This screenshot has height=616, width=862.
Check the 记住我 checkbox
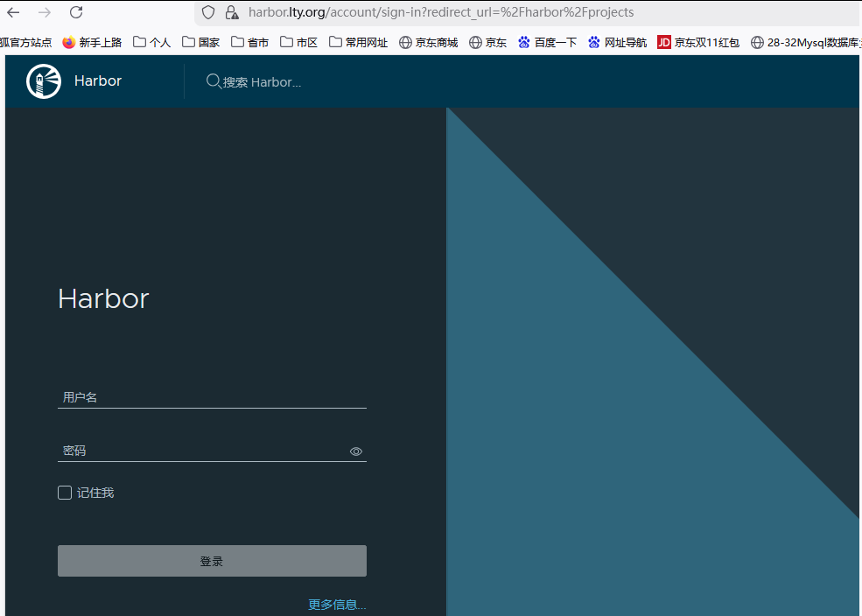65,493
